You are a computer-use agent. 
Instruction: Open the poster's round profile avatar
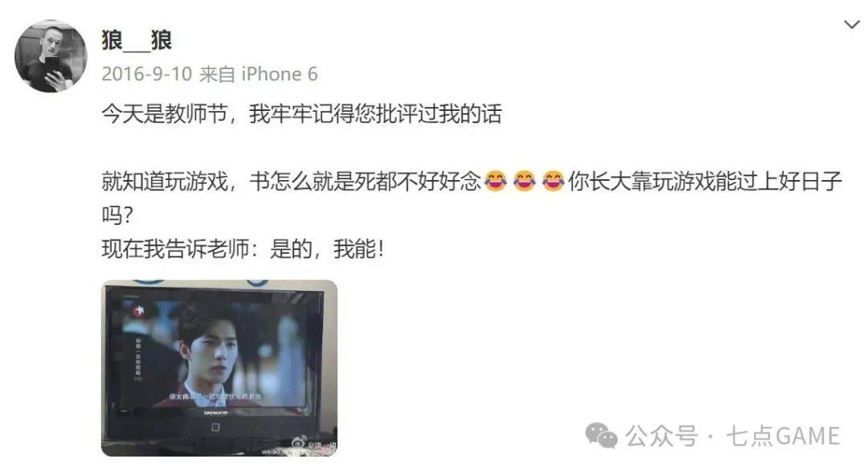click(x=51, y=56)
